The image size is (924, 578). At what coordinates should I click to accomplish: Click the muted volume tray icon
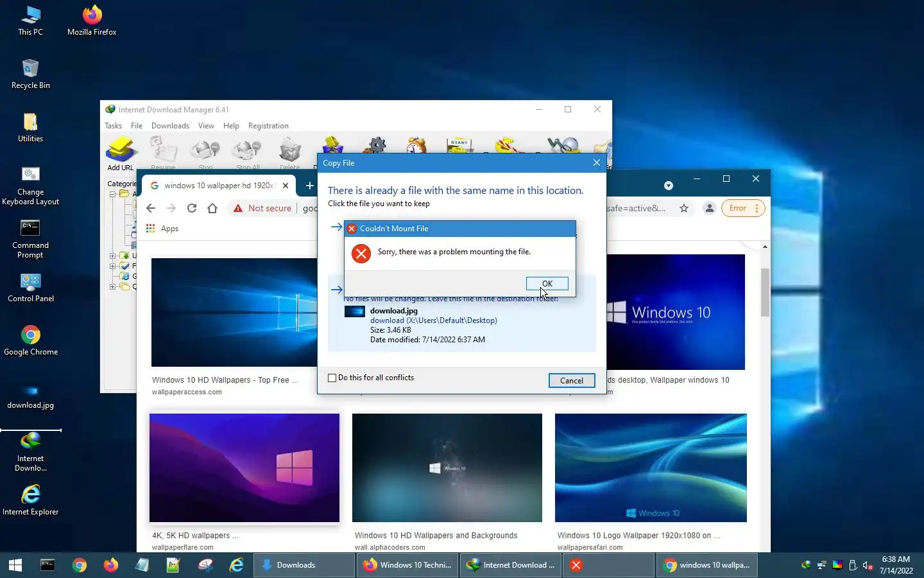[868, 565]
